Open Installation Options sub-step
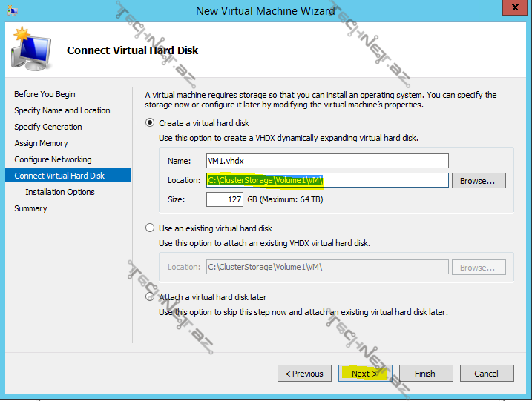 (60, 192)
